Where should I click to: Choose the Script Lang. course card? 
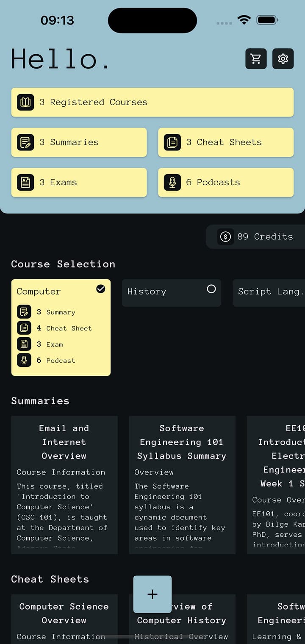pos(269,293)
